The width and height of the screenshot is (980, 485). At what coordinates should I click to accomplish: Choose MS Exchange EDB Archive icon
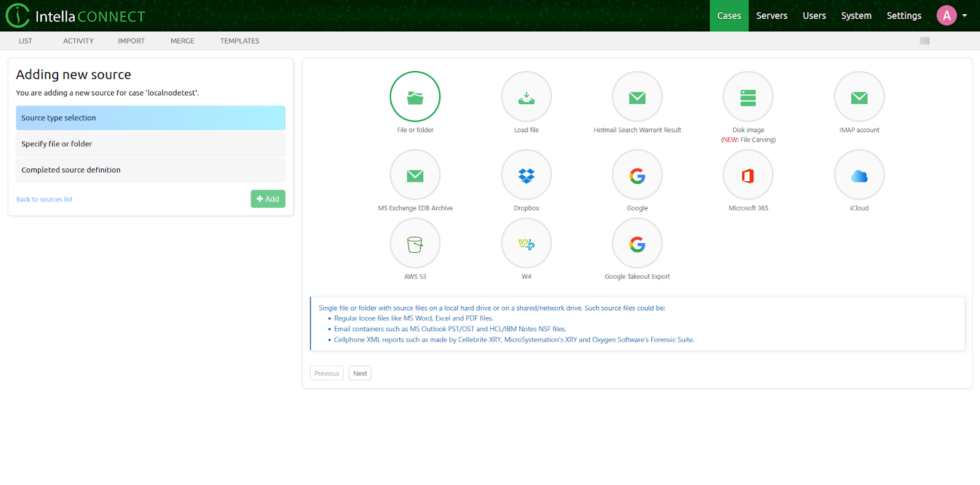(x=415, y=175)
